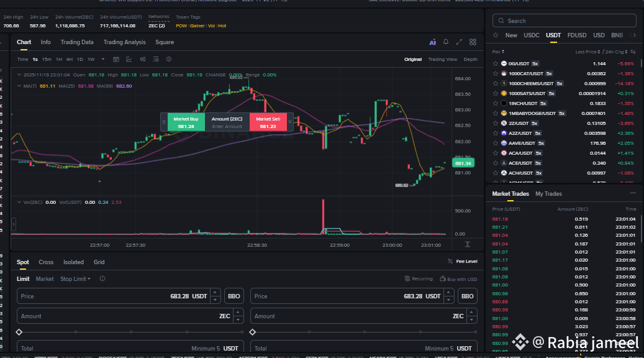Click the chart display settings list icon
This screenshot has width=644, height=358.
tap(156, 59)
